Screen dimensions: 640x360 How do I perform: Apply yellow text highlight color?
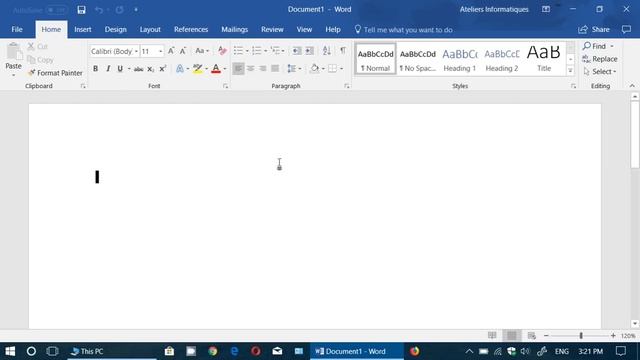coord(198,69)
